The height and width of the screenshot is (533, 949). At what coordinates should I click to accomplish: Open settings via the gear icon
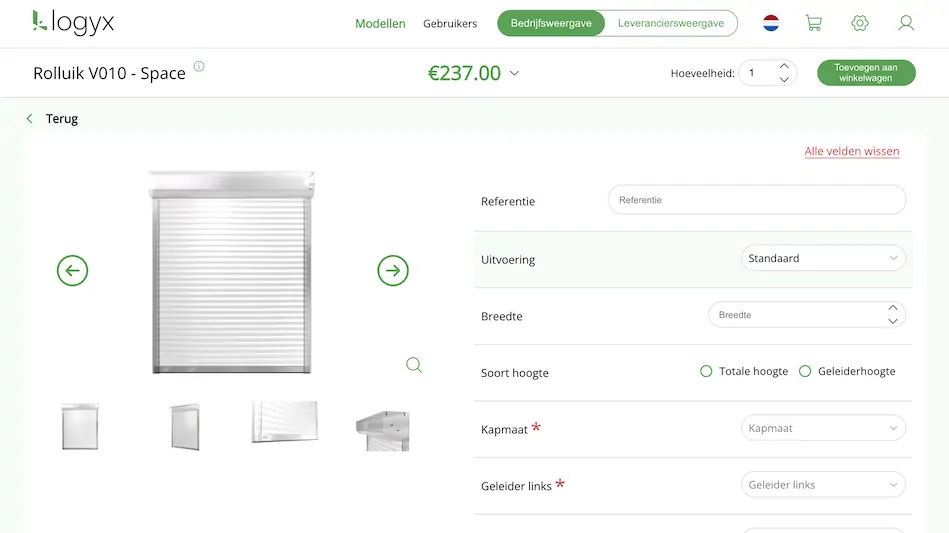[860, 23]
